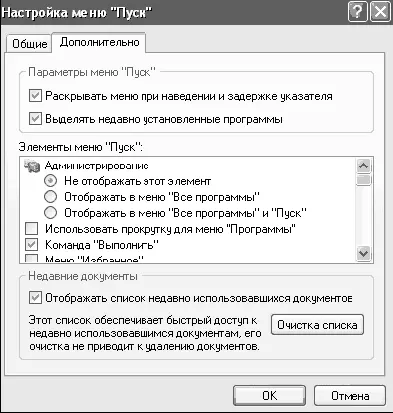Select the Администрирование list item
The height and width of the screenshot is (413, 393).
point(97,166)
